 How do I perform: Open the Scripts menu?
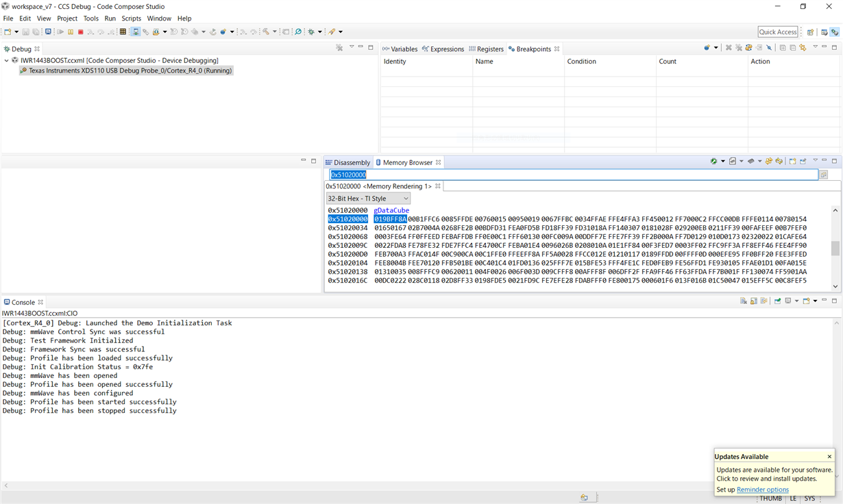132,18
